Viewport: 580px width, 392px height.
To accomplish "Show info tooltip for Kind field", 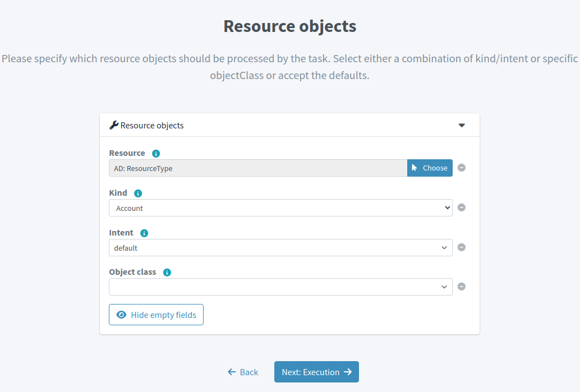I will pyautogui.click(x=138, y=193).
